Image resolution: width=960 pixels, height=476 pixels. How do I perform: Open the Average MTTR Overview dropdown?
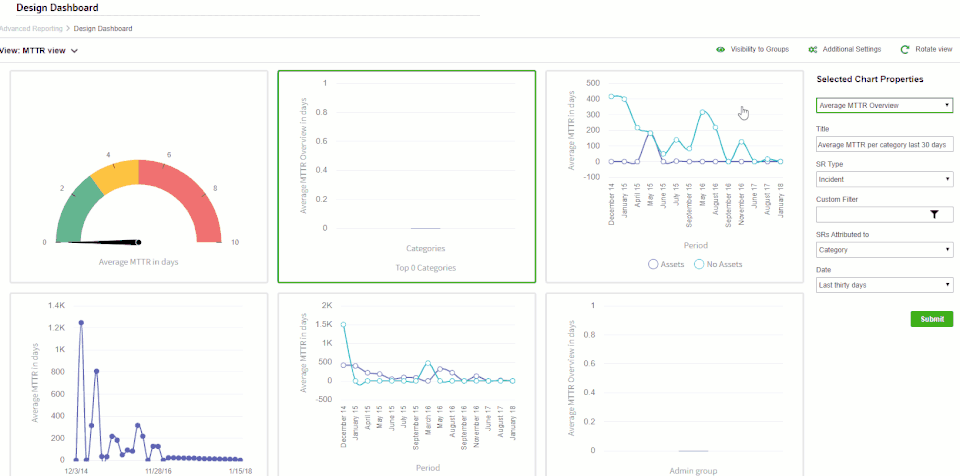[885, 105]
